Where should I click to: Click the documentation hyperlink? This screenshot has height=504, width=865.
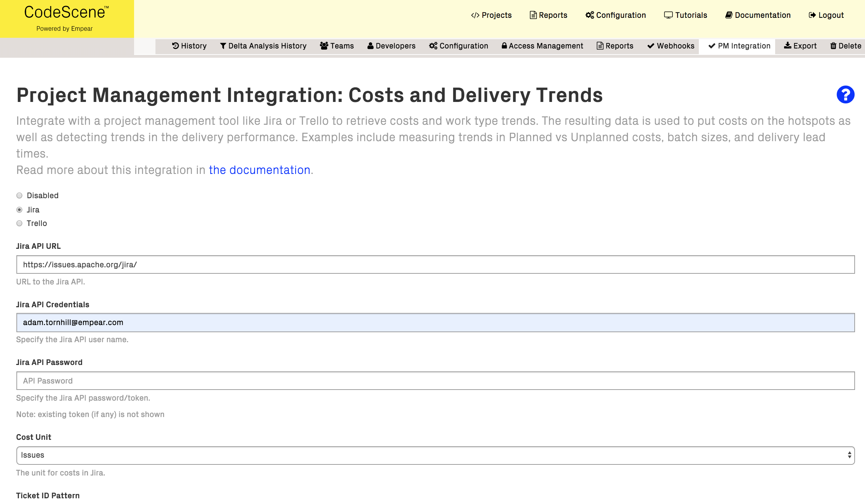pyautogui.click(x=259, y=170)
